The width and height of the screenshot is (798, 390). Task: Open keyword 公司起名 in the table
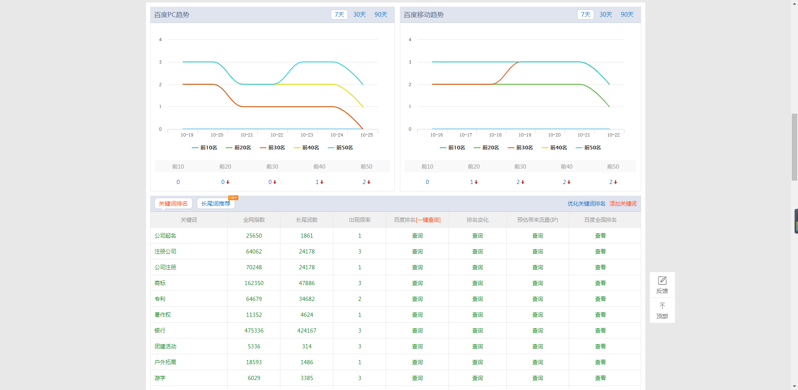tap(165, 236)
